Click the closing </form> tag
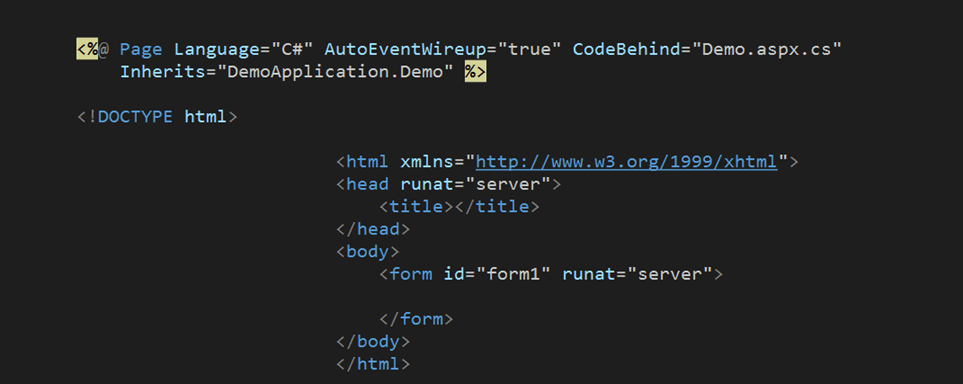Viewport: 963px width, 384px height. 416,319
